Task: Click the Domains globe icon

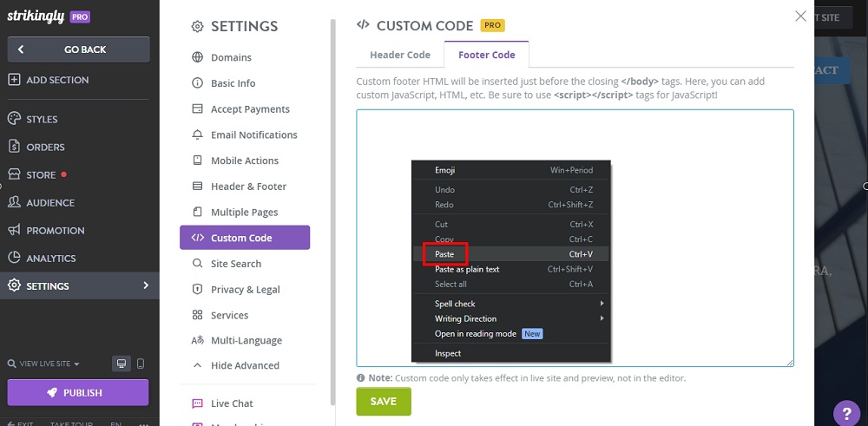Action: [197, 57]
